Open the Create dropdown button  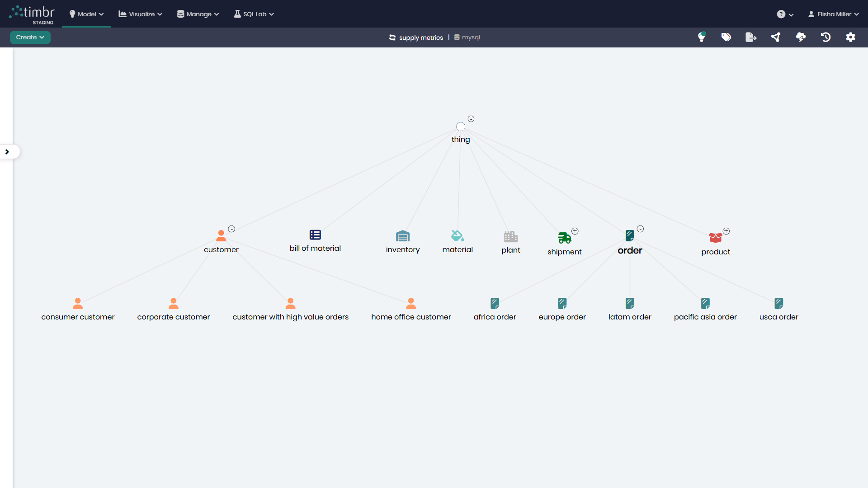30,37
